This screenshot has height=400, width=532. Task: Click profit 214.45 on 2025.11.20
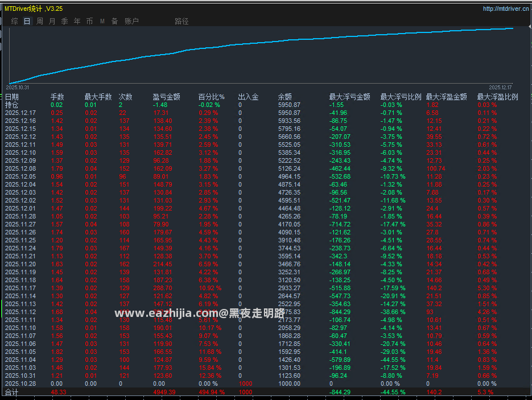click(x=163, y=264)
